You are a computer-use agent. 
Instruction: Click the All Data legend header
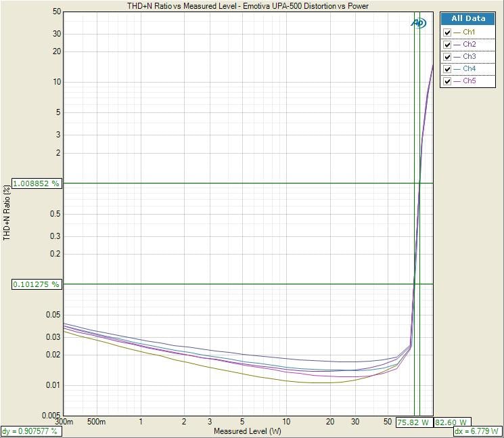coord(469,19)
